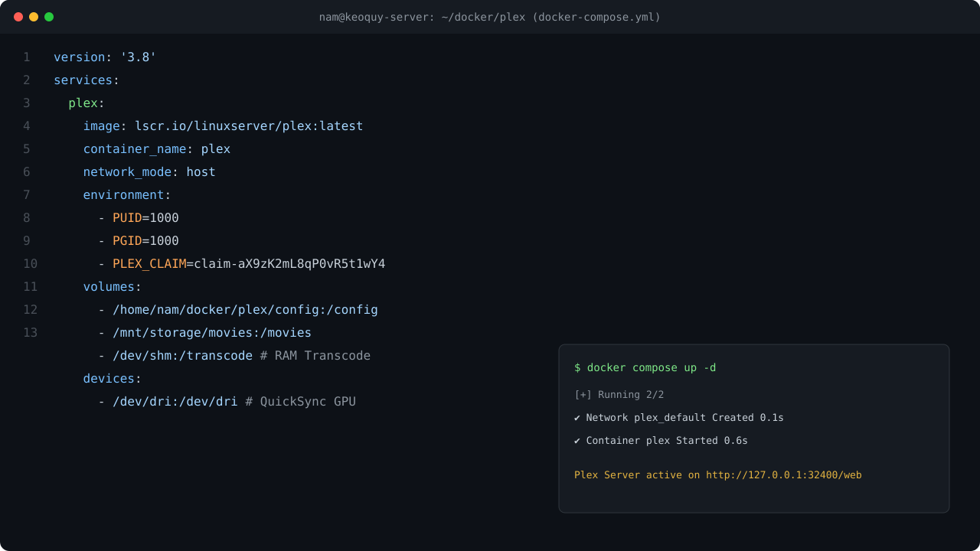
Task: Select the '3.8' version string
Action: (139, 57)
